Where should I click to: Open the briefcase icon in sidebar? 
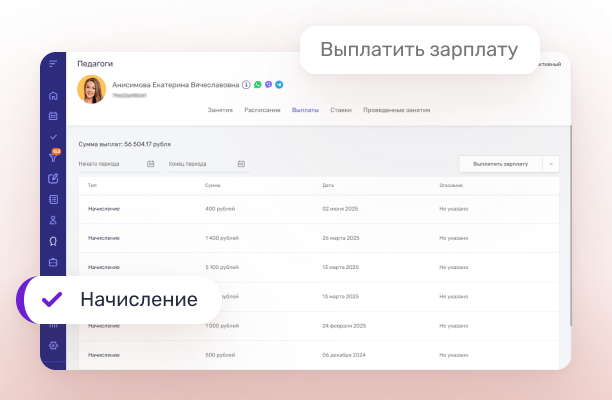(53, 262)
